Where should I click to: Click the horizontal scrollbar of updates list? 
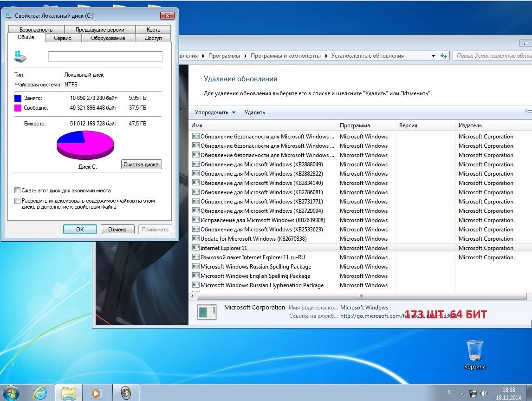361,296
